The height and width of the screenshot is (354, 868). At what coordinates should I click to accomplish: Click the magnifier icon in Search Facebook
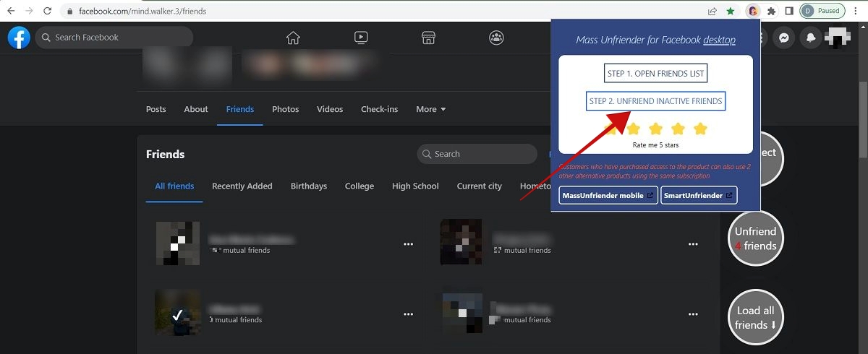(x=46, y=38)
